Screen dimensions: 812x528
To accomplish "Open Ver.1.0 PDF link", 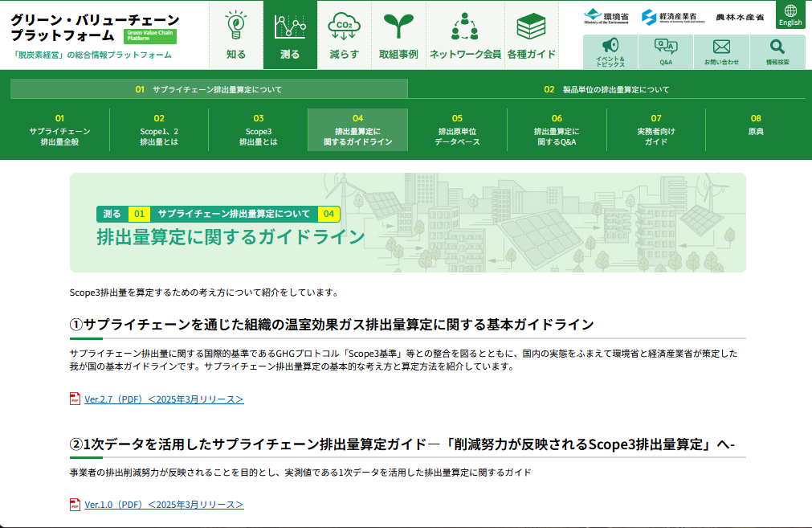I will point(164,505).
